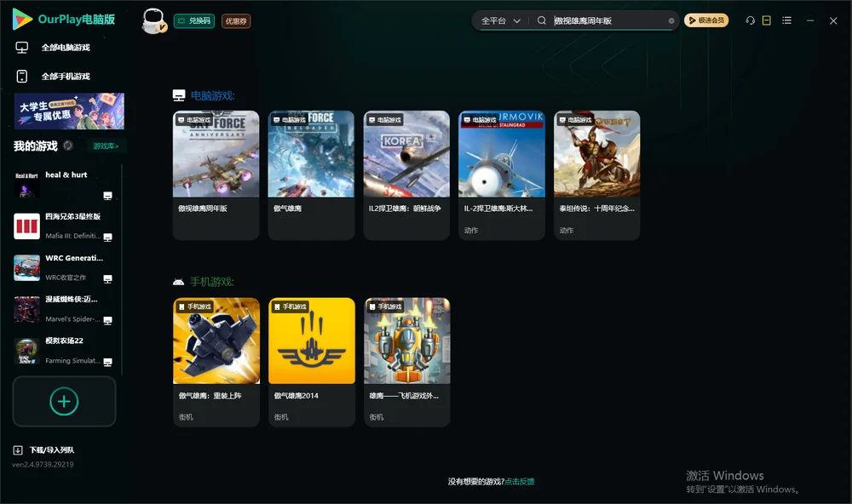This screenshot has width=852, height=504.
Task: Open the 傲气雄鹰2014 mobile game card
Action: point(311,362)
